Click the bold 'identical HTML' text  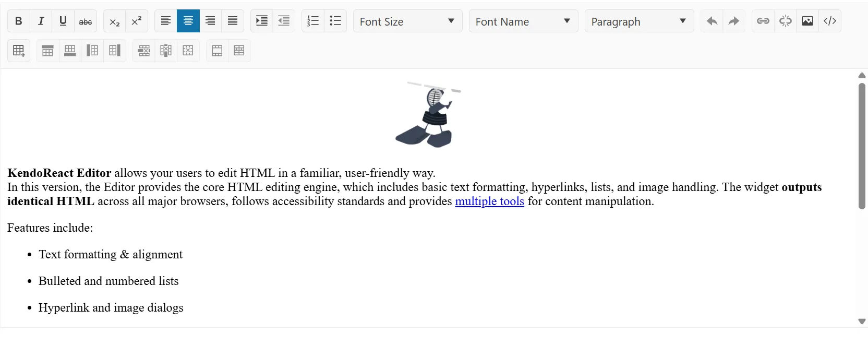point(51,201)
